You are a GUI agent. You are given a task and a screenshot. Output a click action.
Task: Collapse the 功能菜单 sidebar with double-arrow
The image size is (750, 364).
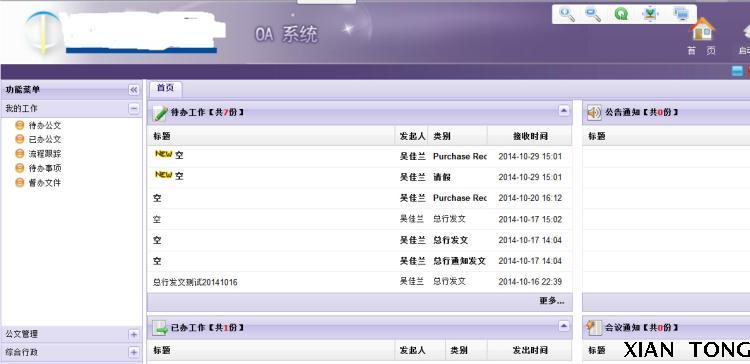(x=133, y=90)
